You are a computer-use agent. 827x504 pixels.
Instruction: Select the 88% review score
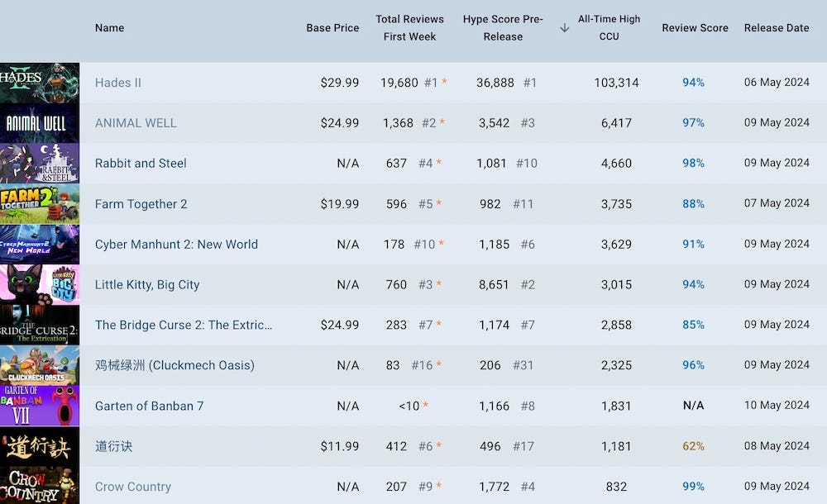pos(693,204)
